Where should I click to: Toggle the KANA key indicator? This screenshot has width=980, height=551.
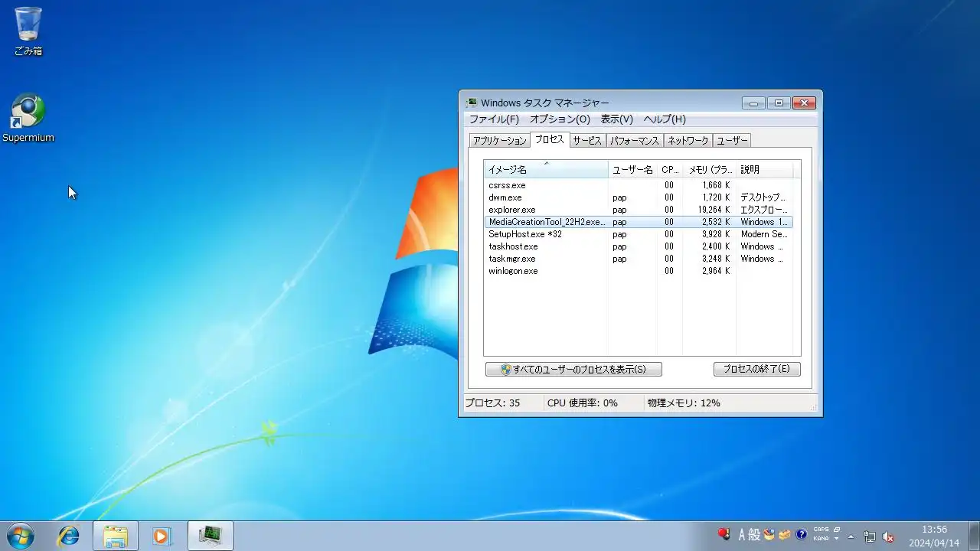[x=821, y=539]
